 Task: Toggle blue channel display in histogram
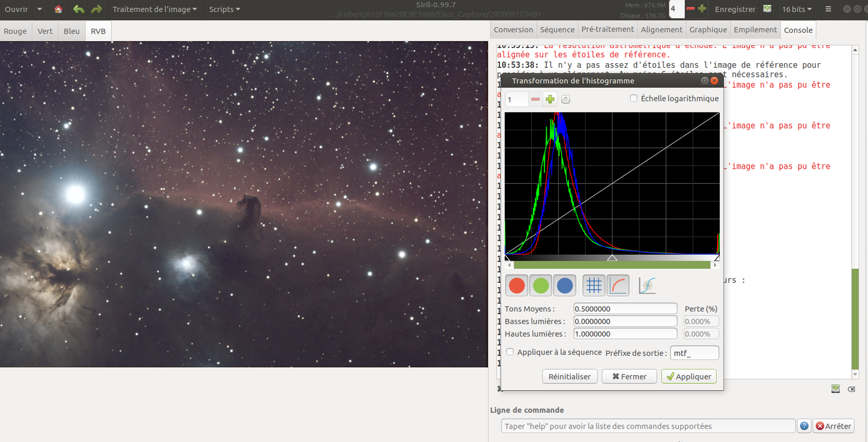coord(564,285)
